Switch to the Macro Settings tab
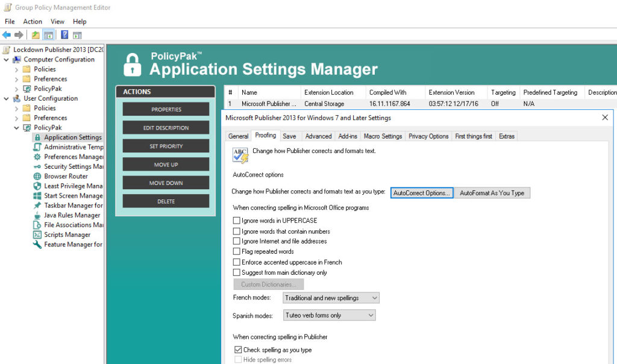Screen dimensions: 617x364 point(383,136)
